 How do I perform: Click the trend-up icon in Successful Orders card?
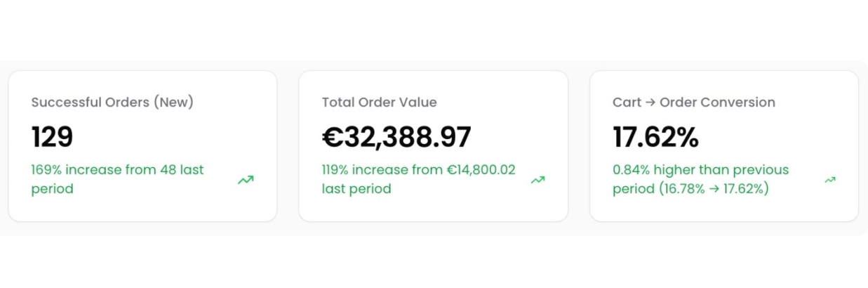[x=246, y=180]
